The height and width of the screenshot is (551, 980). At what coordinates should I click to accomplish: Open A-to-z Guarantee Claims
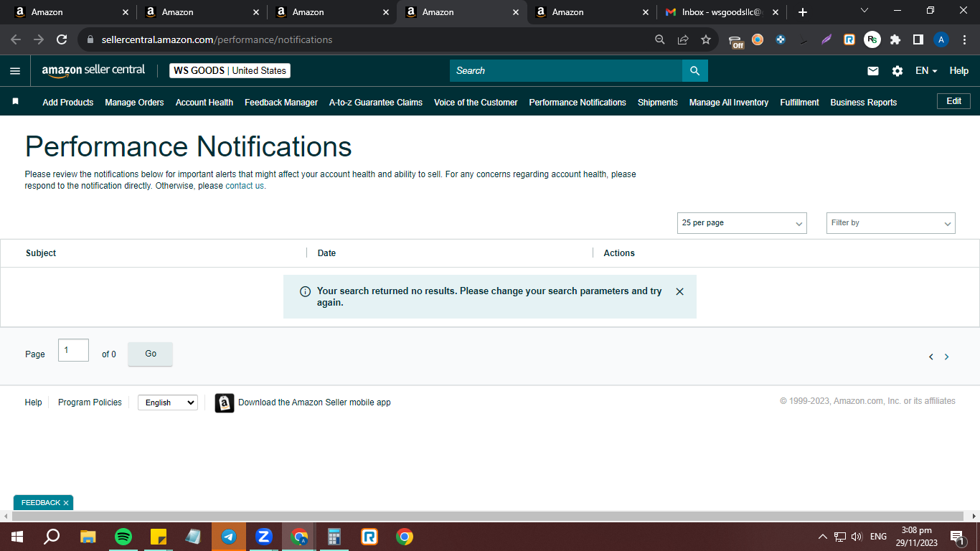coord(376,103)
